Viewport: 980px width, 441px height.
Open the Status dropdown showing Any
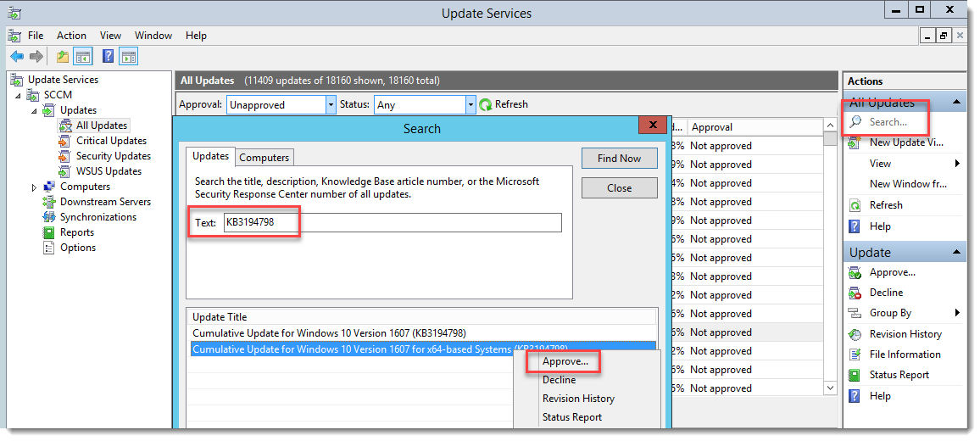(471, 105)
